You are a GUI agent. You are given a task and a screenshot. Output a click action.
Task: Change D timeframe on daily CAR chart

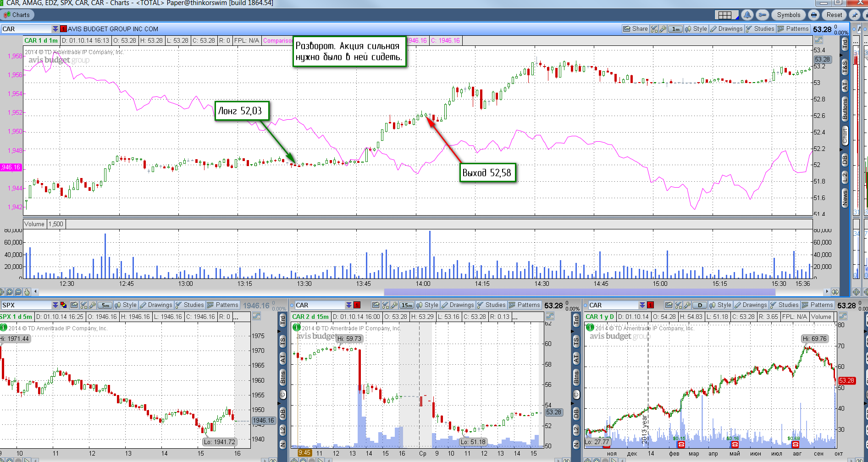700,305
